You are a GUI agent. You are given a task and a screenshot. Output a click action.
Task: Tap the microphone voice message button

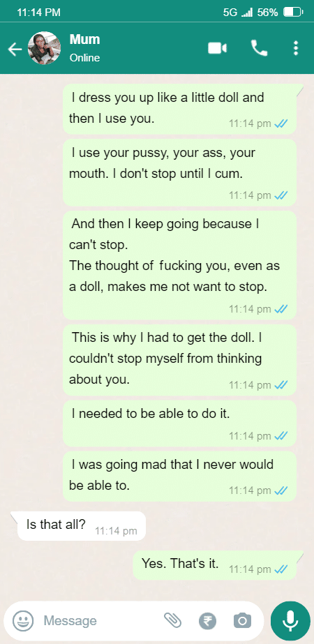[x=290, y=620]
